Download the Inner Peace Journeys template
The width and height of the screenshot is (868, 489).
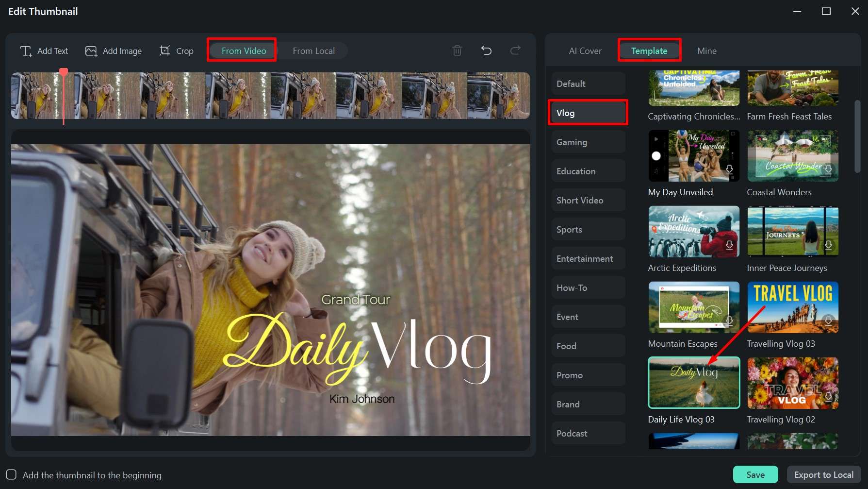coord(828,245)
